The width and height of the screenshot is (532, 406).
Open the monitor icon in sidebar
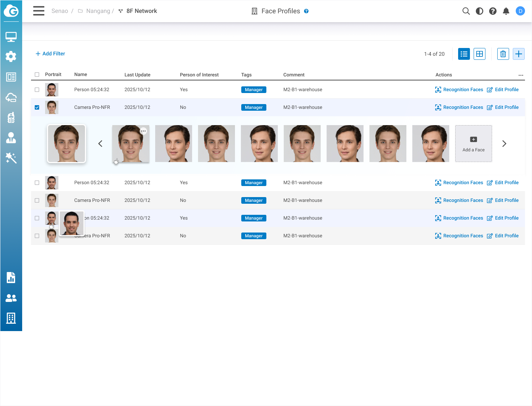11,37
